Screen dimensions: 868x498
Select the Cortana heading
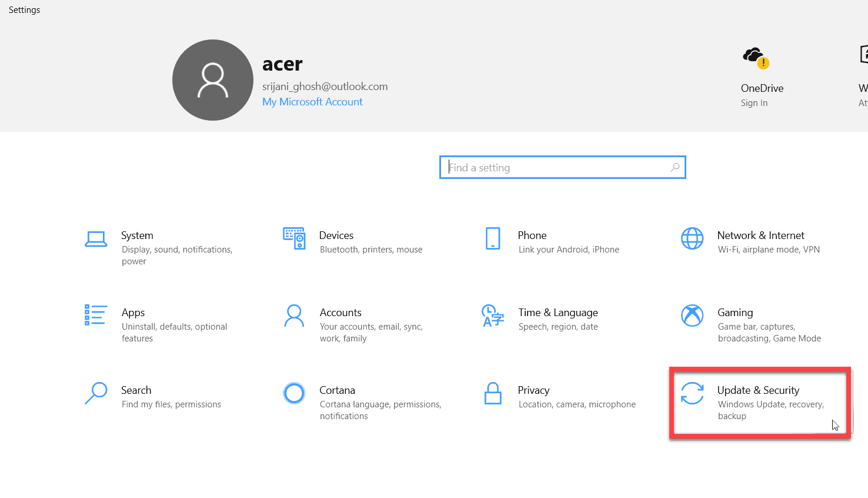[x=337, y=390]
